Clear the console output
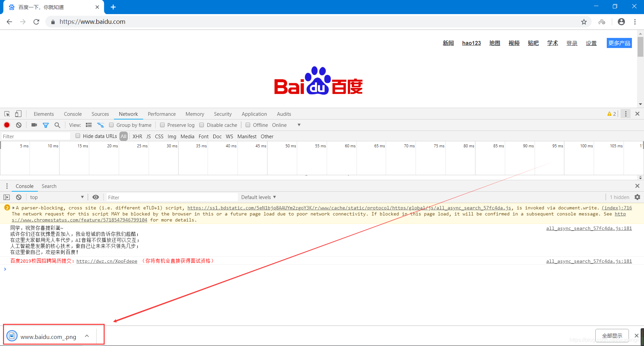Screen dimensions: 644x346 click(x=19, y=197)
